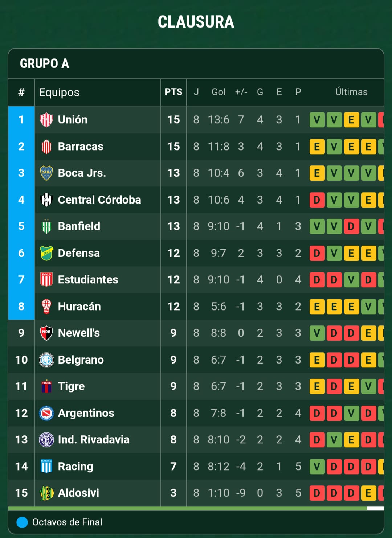Image resolution: width=392 pixels, height=538 pixels.
Task: Tap the Aldosivi team badge
Action: click(x=46, y=493)
